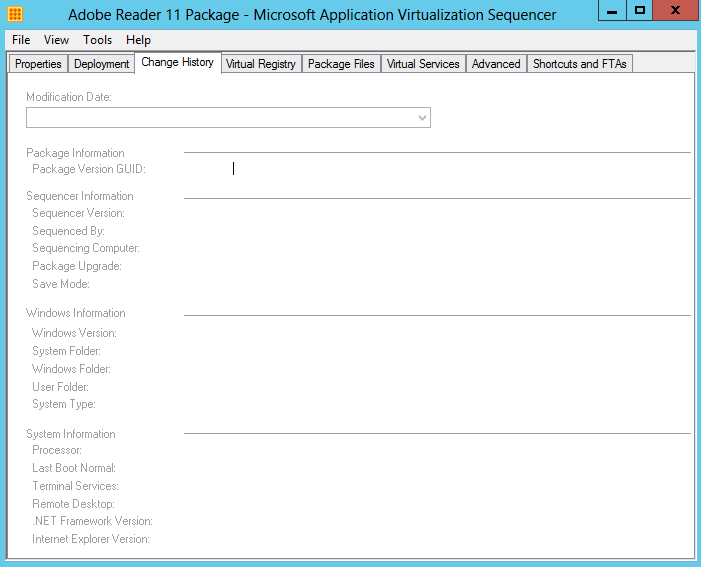The height and width of the screenshot is (567, 701).
Task: Minimize the Sequencer window
Action: (x=612, y=10)
